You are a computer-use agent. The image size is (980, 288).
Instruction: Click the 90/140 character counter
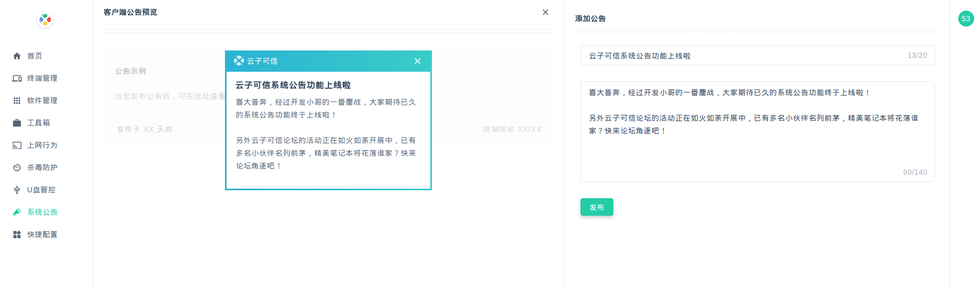coord(915,172)
